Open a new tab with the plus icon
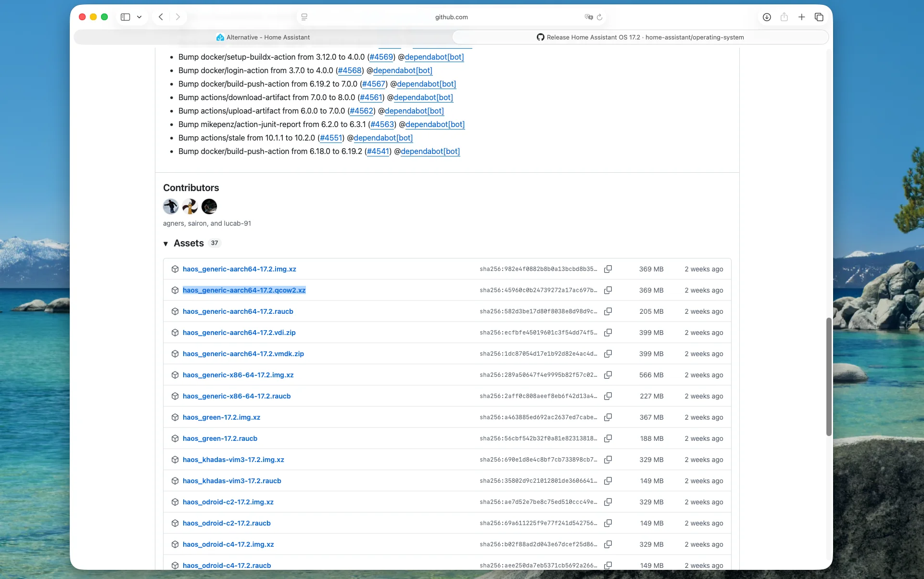Screen dimensions: 924x579 coord(802,17)
